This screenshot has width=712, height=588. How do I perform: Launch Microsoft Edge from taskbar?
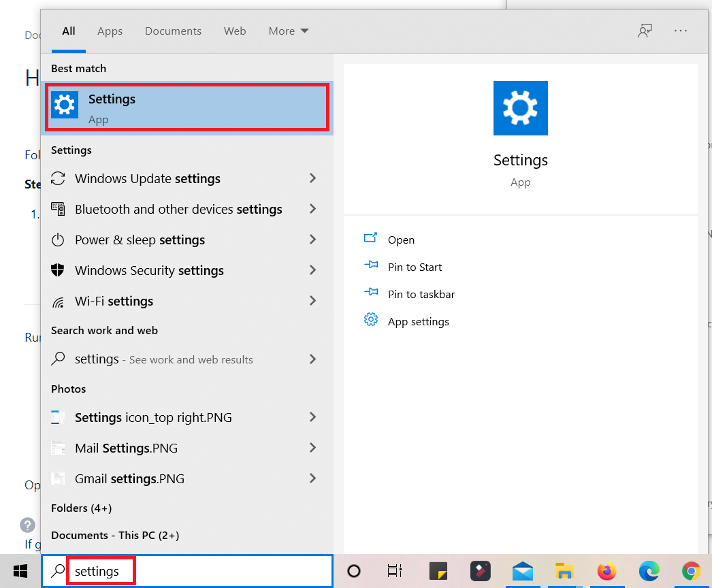click(649, 571)
